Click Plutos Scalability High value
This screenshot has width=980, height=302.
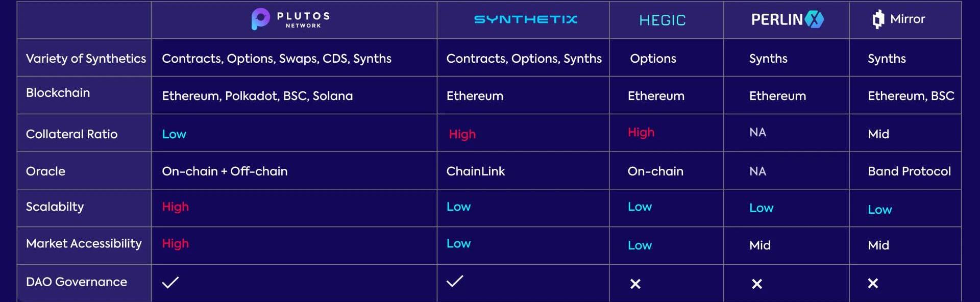176,207
